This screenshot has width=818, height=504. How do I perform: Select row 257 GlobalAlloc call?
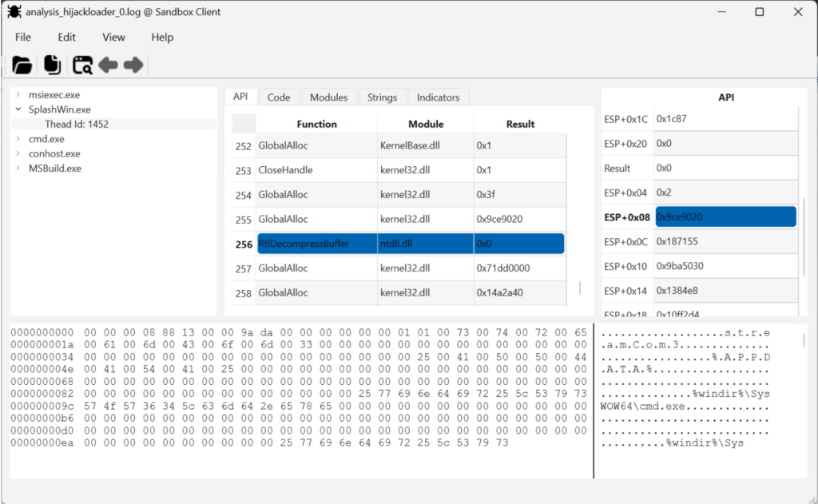[x=399, y=268]
